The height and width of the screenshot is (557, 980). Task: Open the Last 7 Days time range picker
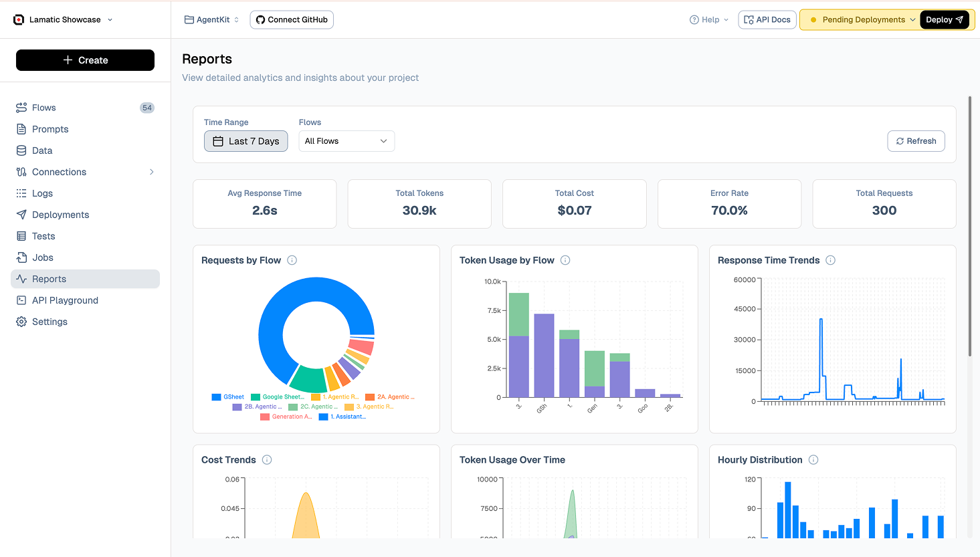click(x=246, y=141)
